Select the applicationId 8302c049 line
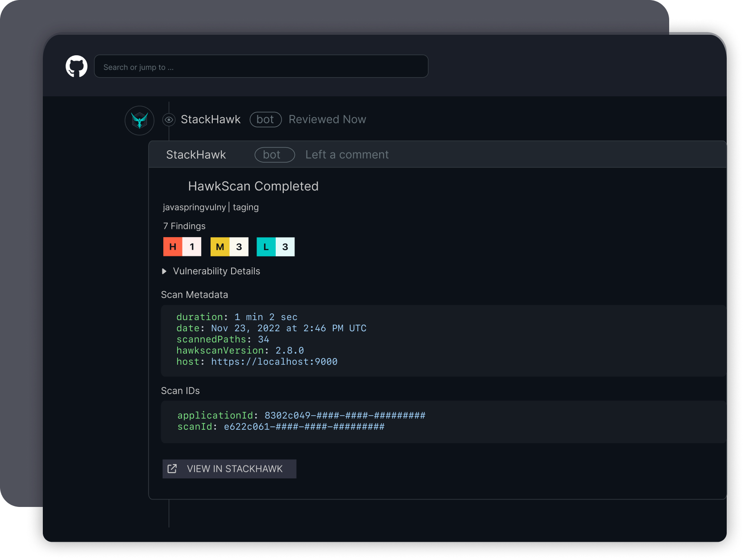This screenshot has height=560, width=745. tap(302, 416)
